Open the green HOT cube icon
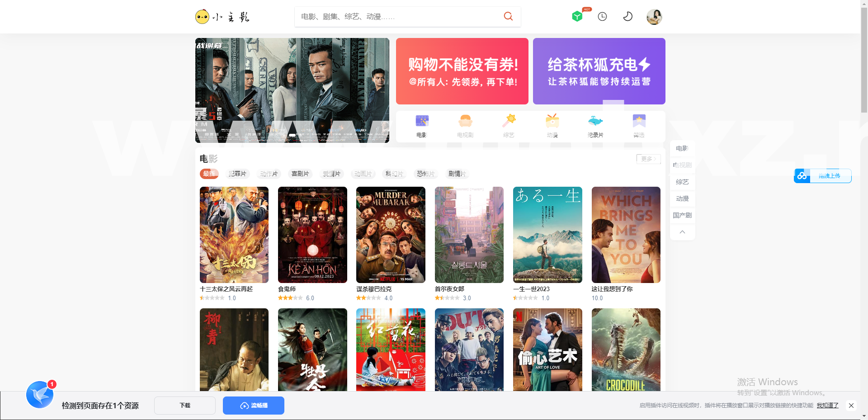The height and width of the screenshot is (420, 868). point(577,16)
